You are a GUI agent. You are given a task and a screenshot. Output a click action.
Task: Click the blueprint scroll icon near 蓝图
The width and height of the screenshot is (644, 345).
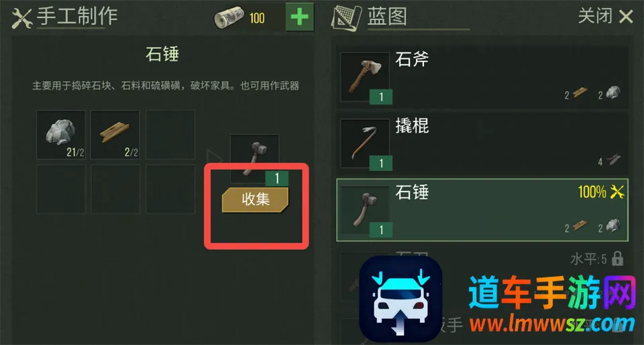[347, 18]
